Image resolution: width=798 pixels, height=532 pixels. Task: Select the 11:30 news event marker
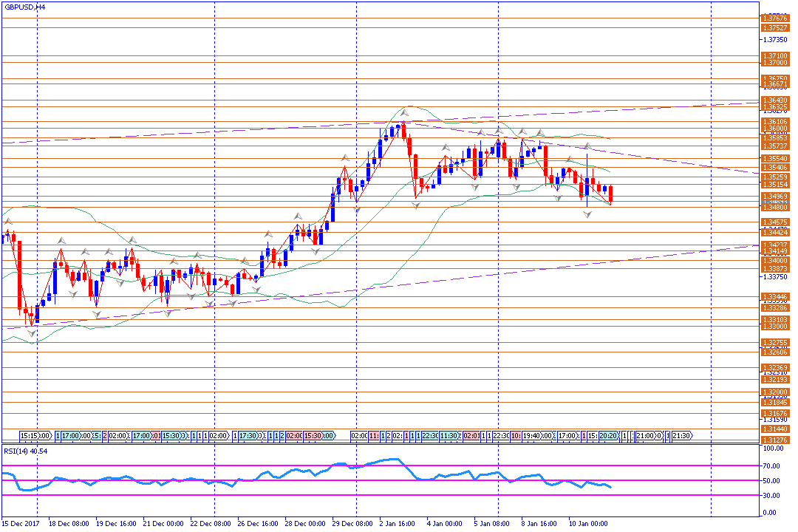pos(449,436)
